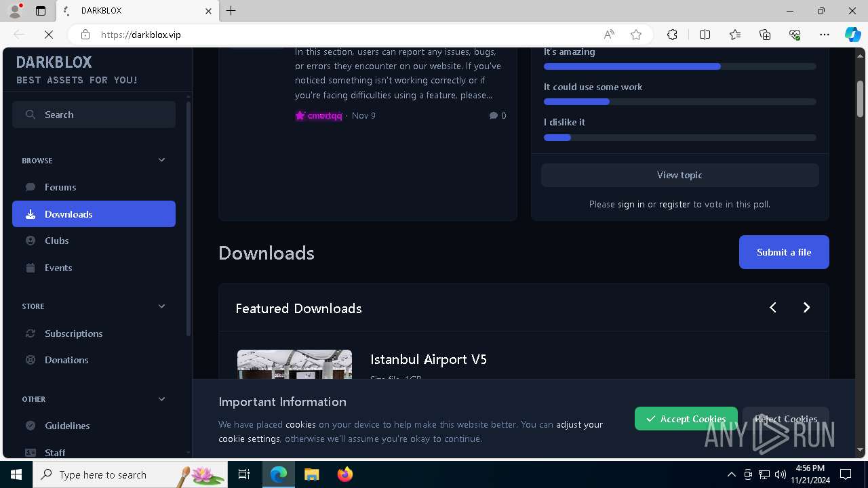Open Task View on taskbar
The width and height of the screenshot is (868, 488).
click(244, 474)
